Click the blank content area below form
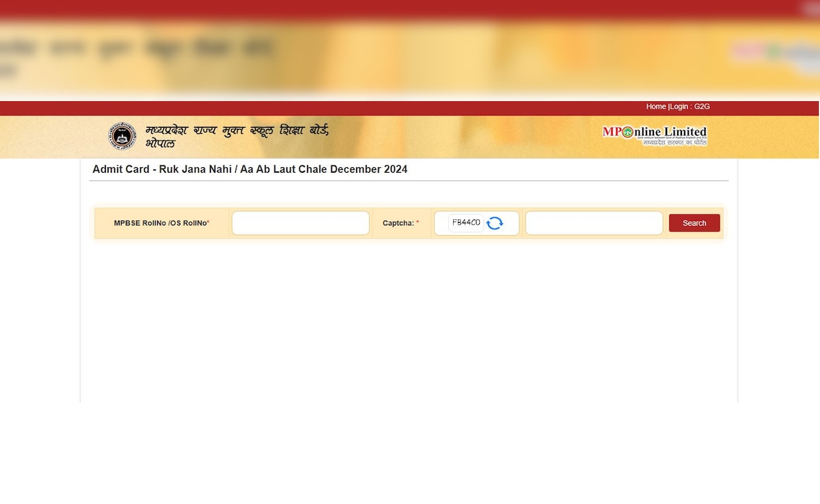The height and width of the screenshot is (504, 820). pos(409,321)
